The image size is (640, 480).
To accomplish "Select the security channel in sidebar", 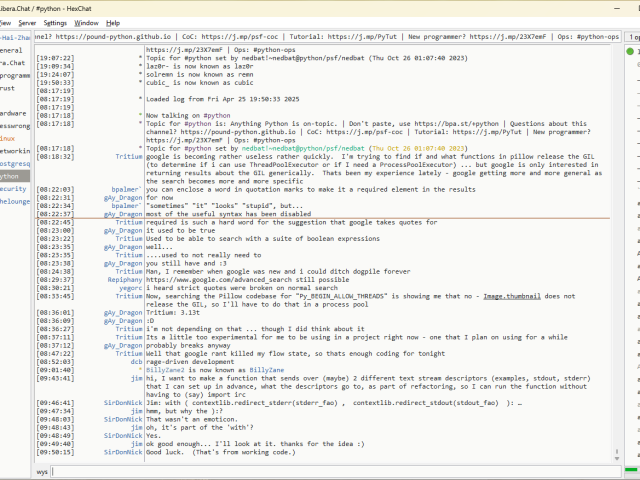I will pos(12,188).
